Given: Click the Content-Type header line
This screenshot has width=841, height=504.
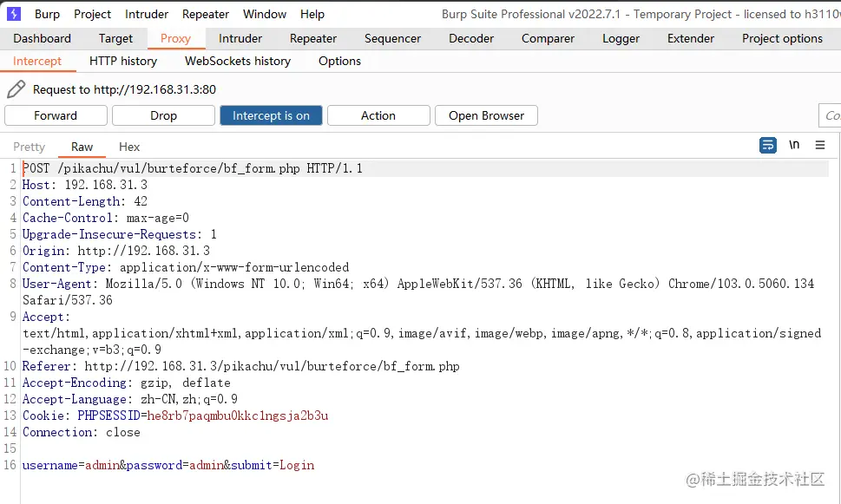Looking at the screenshot, I should 186,267.
